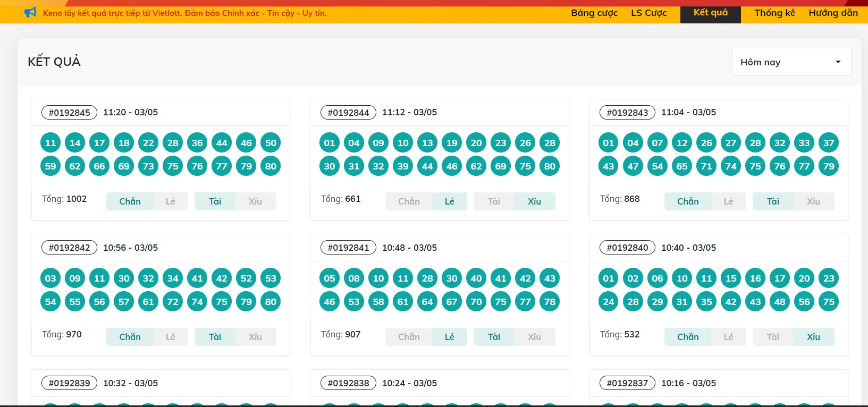
Task: Click ball 57 in draw #0192842
Action: (124, 301)
